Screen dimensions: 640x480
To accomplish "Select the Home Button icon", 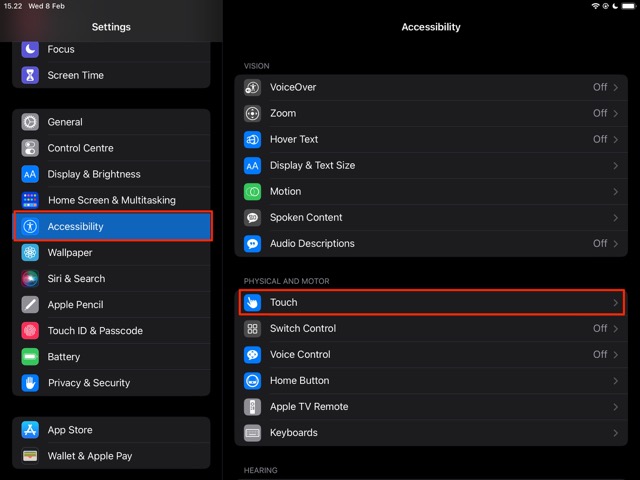I will 253,381.
